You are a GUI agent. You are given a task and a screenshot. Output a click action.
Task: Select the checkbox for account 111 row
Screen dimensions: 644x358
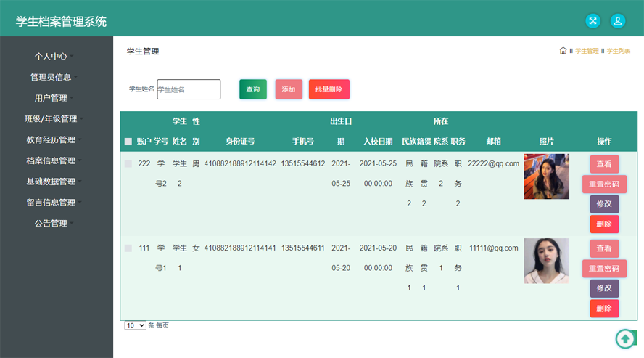pyautogui.click(x=128, y=248)
